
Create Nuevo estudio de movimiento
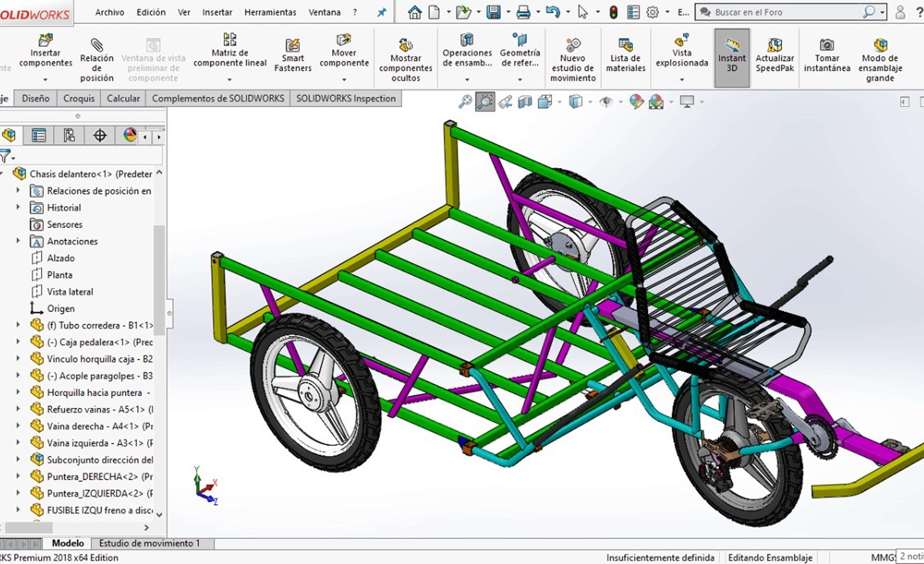[x=572, y=60]
